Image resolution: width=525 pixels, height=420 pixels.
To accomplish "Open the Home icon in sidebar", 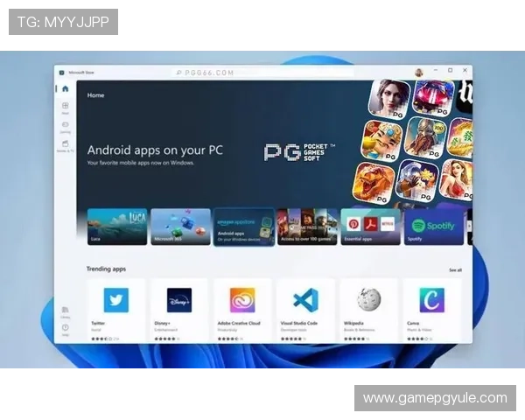I will (x=66, y=88).
